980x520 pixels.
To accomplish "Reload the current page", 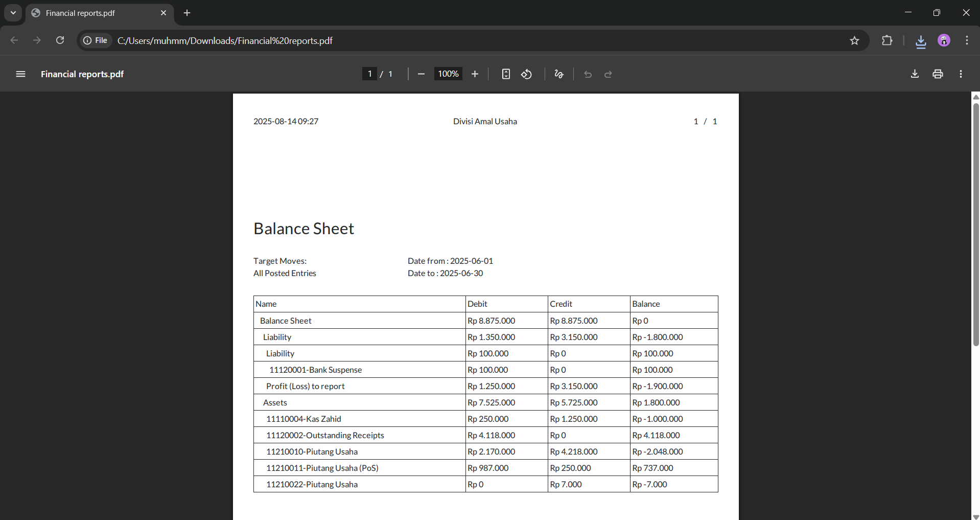I will coord(60,40).
